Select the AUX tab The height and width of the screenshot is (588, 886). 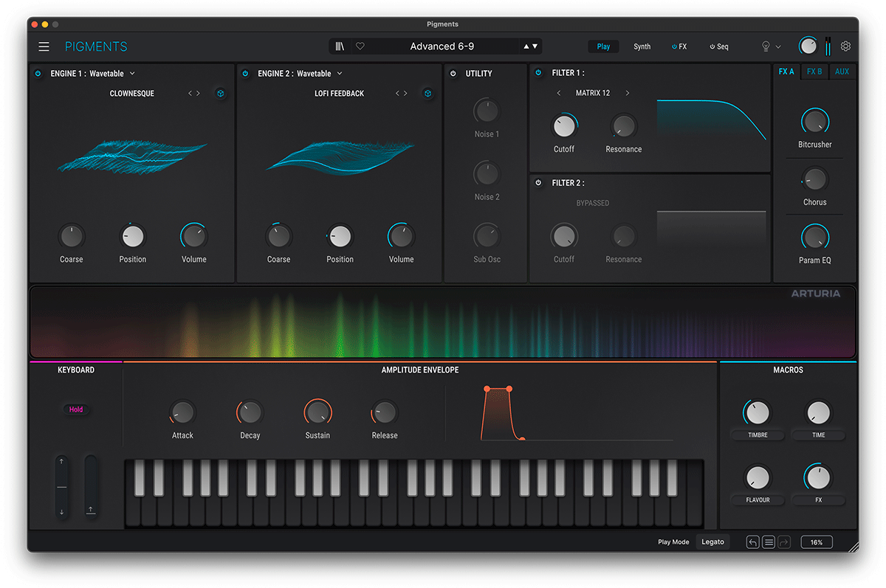(x=842, y=72)
